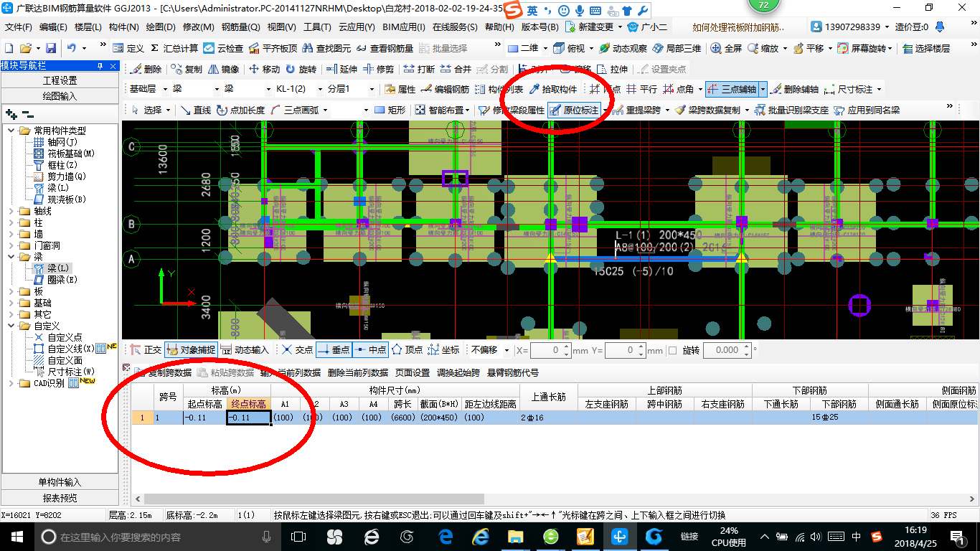This screenshot has width=980, height=551.
Task: Open the 钢筋量(Q) menu
Action: pos(240,27)
